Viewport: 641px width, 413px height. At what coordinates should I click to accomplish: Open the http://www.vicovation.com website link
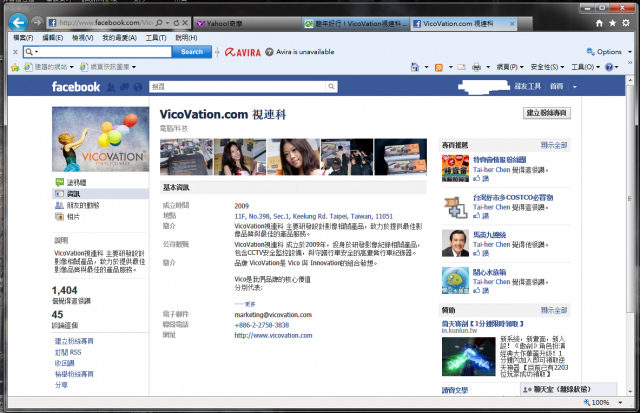tap(273, 335)
